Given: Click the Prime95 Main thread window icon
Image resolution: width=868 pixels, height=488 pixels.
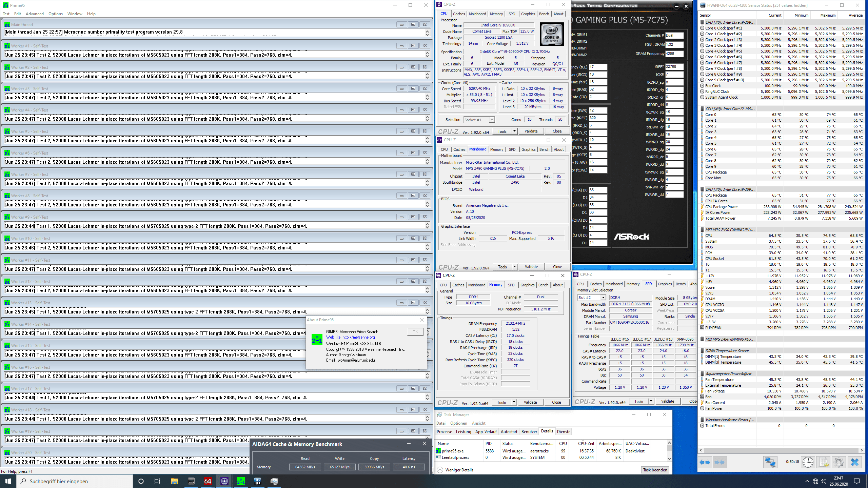Looking at the screenshot, I should (7, 24).
